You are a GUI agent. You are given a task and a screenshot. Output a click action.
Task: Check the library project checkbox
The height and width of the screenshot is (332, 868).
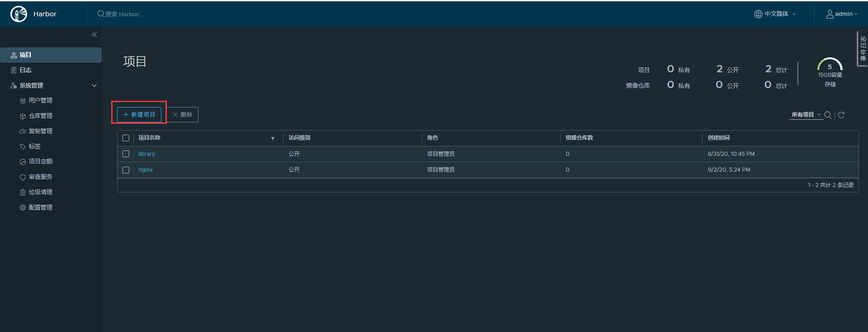coord(126,154)
